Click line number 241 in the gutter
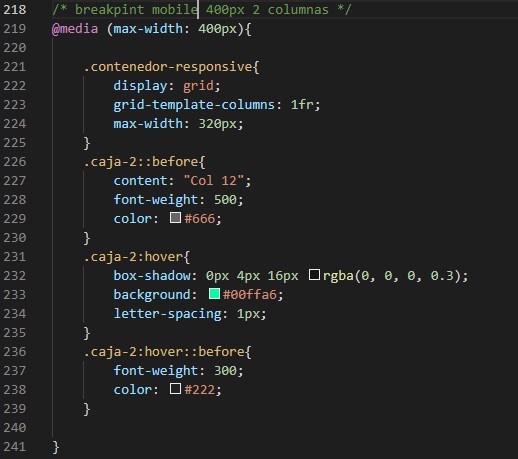518x459 pixels. tap(15, 447)
